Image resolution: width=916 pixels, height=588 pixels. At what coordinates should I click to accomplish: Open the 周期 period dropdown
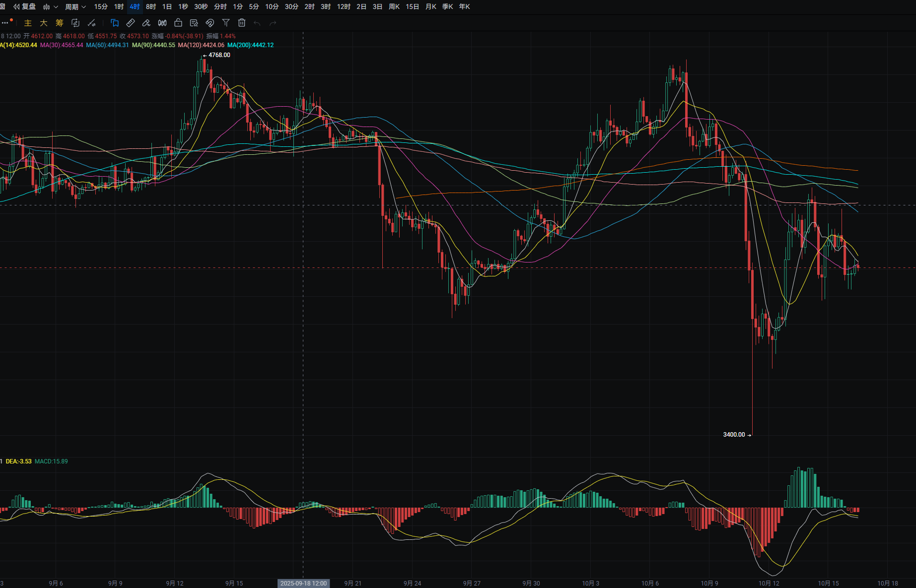pyautogui.click(x=75, y=6)
